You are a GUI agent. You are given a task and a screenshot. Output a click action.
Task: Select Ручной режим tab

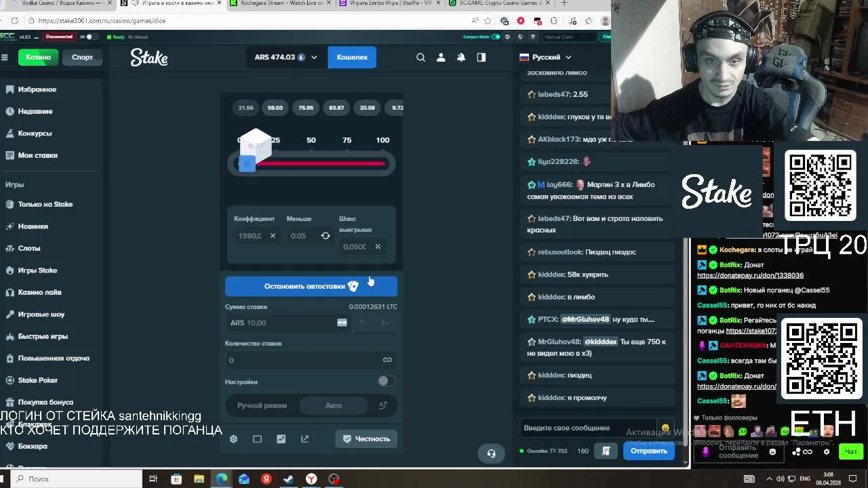[262, 405]
